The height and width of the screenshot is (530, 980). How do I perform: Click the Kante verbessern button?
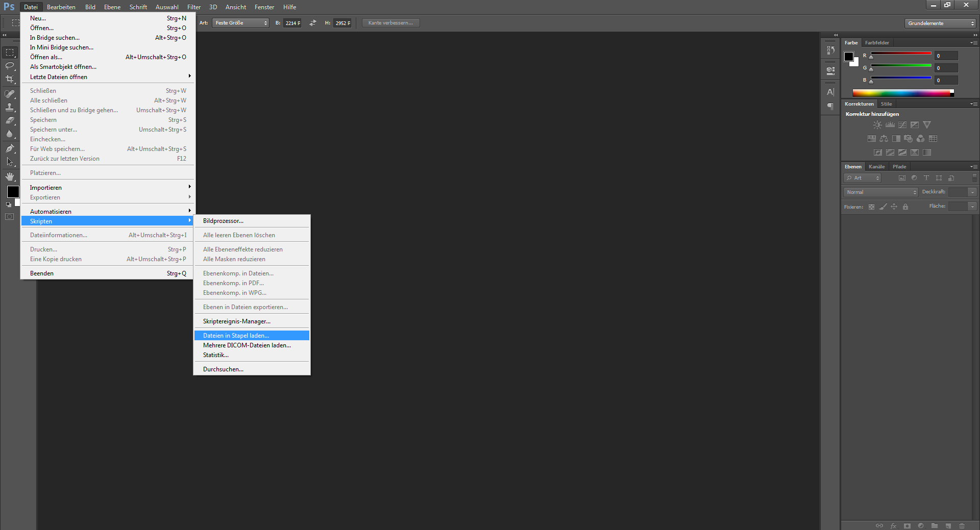(x=390, y=23)
